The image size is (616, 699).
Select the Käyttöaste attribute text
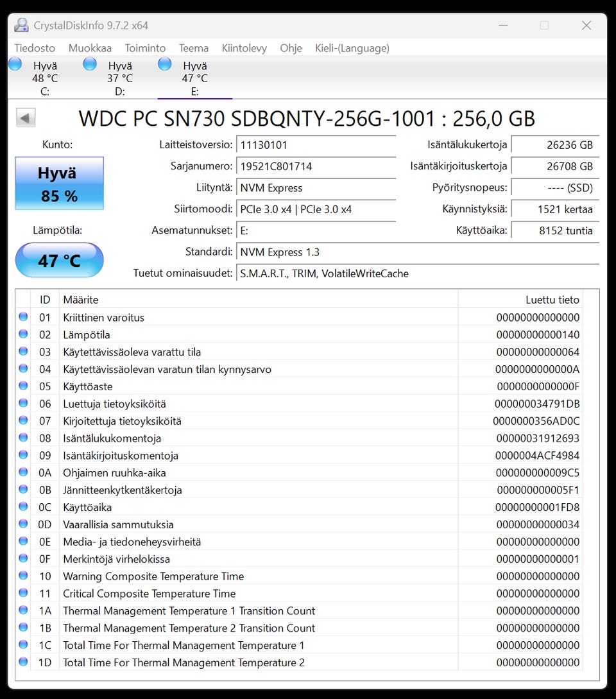(88, 386)
